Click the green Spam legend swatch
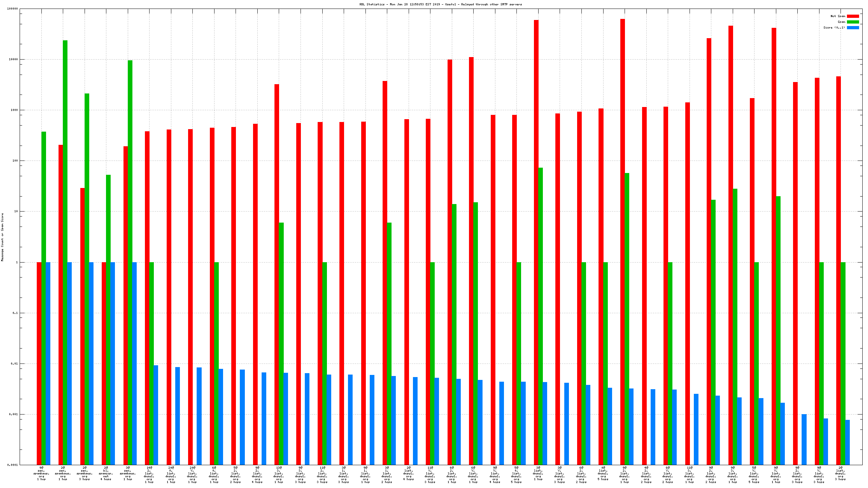 click(x=853, y=22)
